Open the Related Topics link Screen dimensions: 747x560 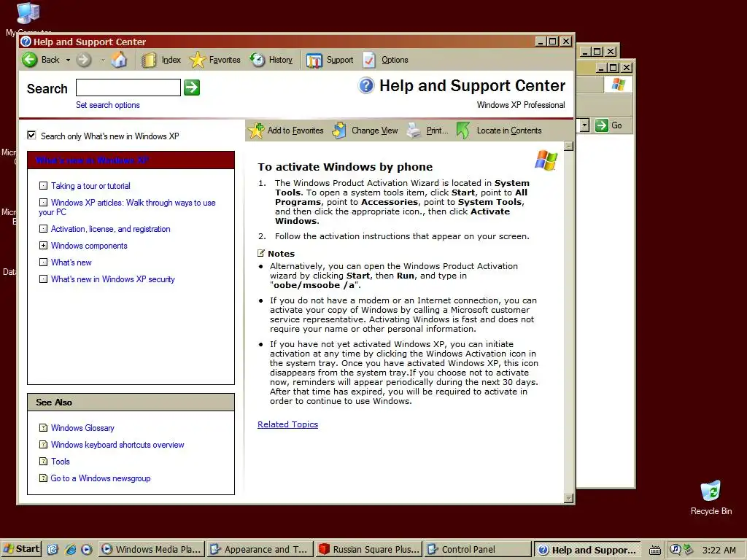point(287,424)
